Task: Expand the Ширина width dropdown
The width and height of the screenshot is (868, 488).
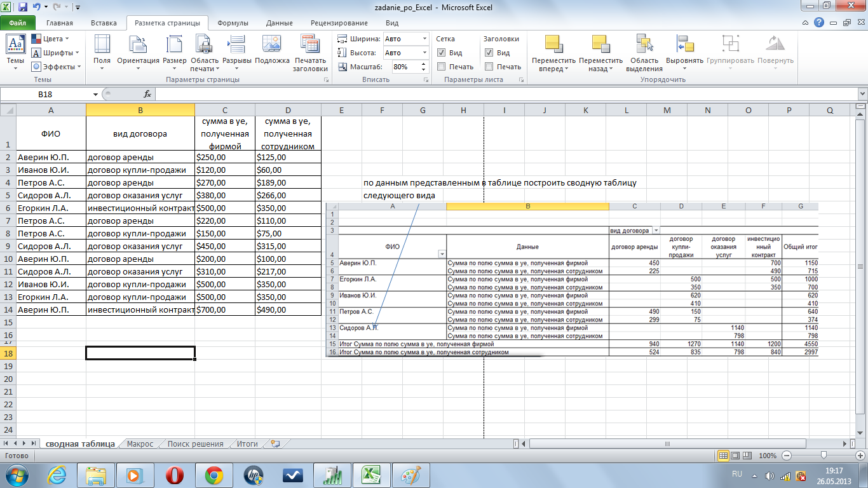Action: (x=424, y=39)
